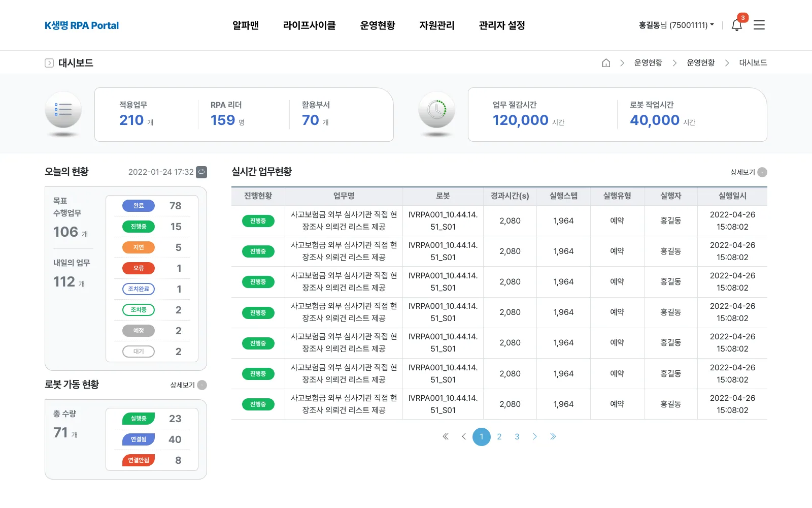Click the K생명 RPA Portal logo

[82, 25]
